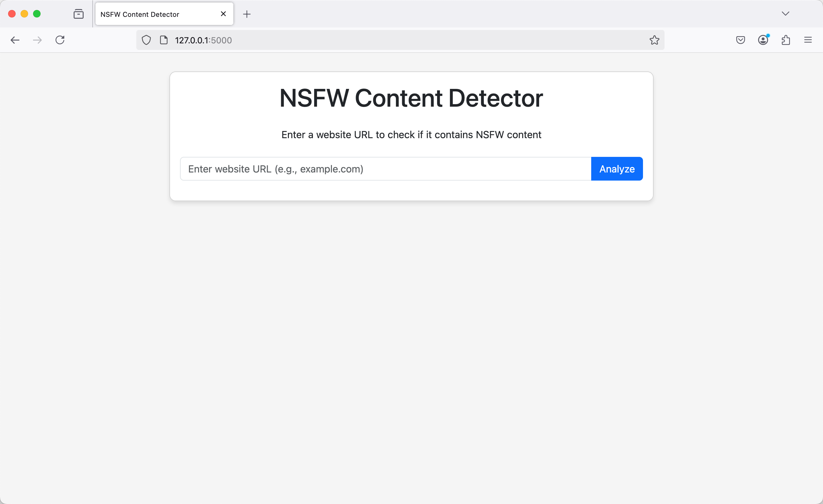Reload the current page

coord(60,40)
